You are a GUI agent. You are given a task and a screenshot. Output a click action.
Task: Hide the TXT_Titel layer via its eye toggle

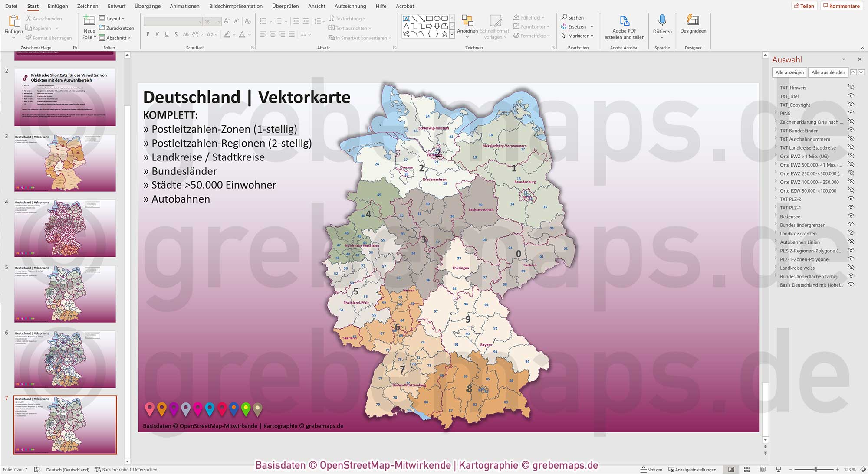851,96
